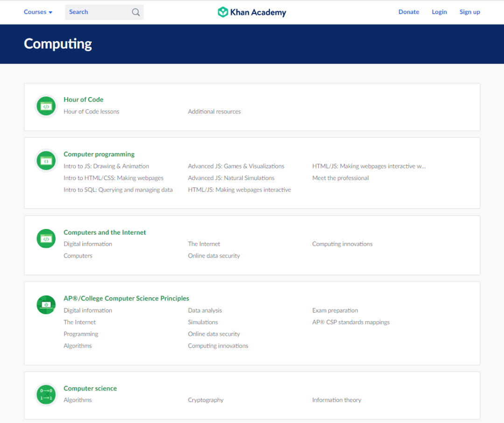Open Digital information under AP Computer Science Principles
This screenshot has width=504, height=423.
(88, 311)
